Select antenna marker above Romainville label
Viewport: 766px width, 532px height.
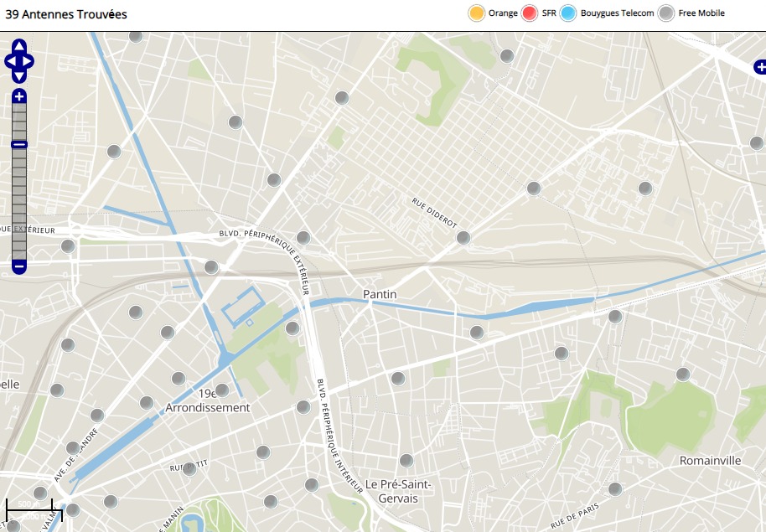pyautogui.click(x=683, y=374)
